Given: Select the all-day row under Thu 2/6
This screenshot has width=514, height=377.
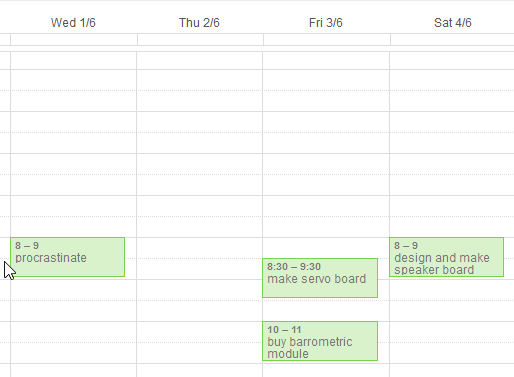Looking at the screenshot, I should click(200, 39).
